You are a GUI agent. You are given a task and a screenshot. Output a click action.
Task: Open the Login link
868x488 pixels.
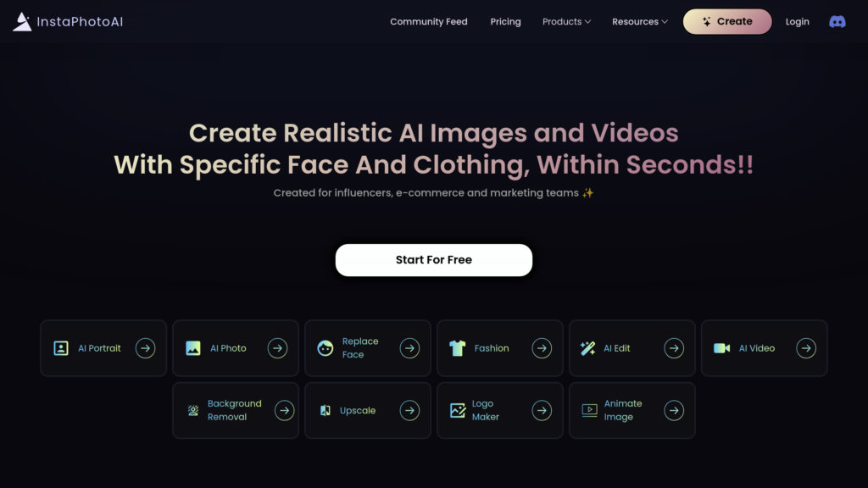[797, 22]
